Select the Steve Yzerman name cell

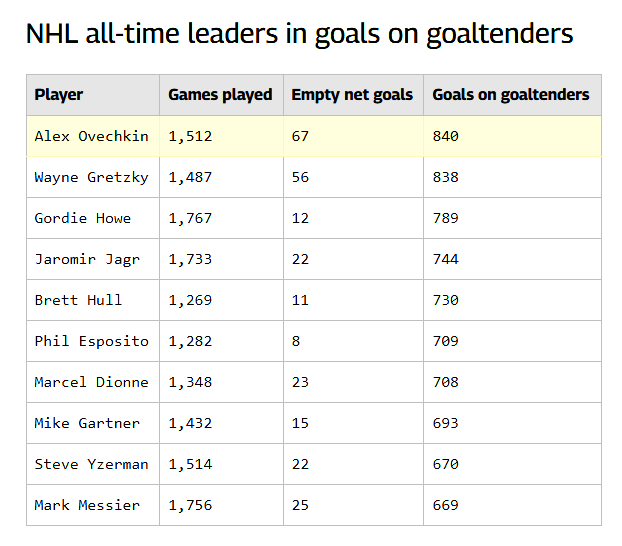pos(91,464)
